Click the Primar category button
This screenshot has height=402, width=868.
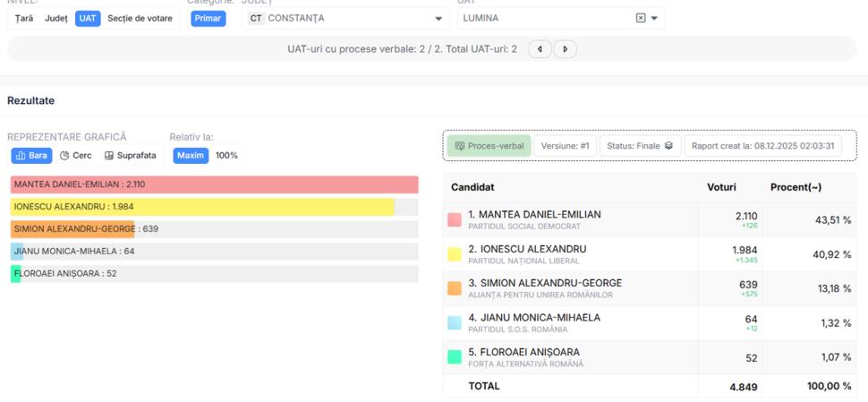[208, 18]
